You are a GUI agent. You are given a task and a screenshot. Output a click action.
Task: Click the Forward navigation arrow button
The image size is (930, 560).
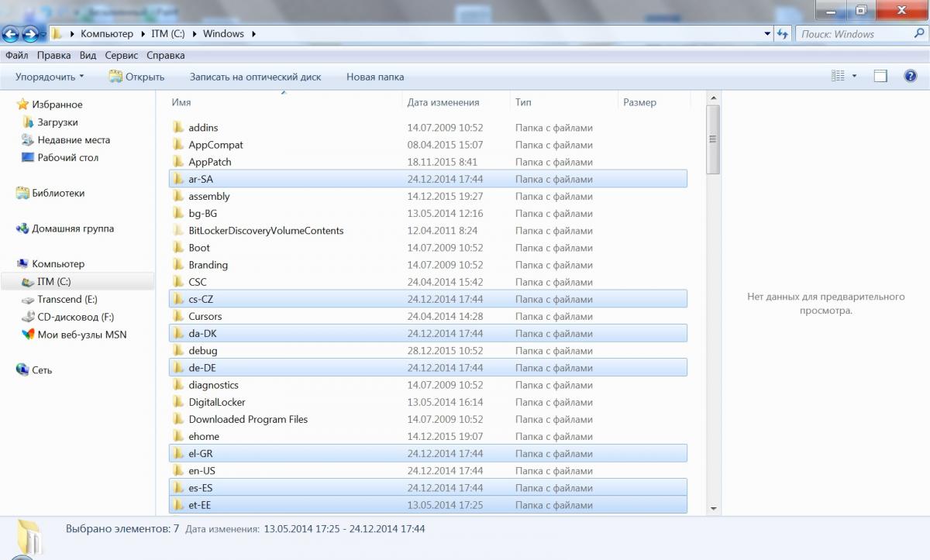tap(31, 34)
